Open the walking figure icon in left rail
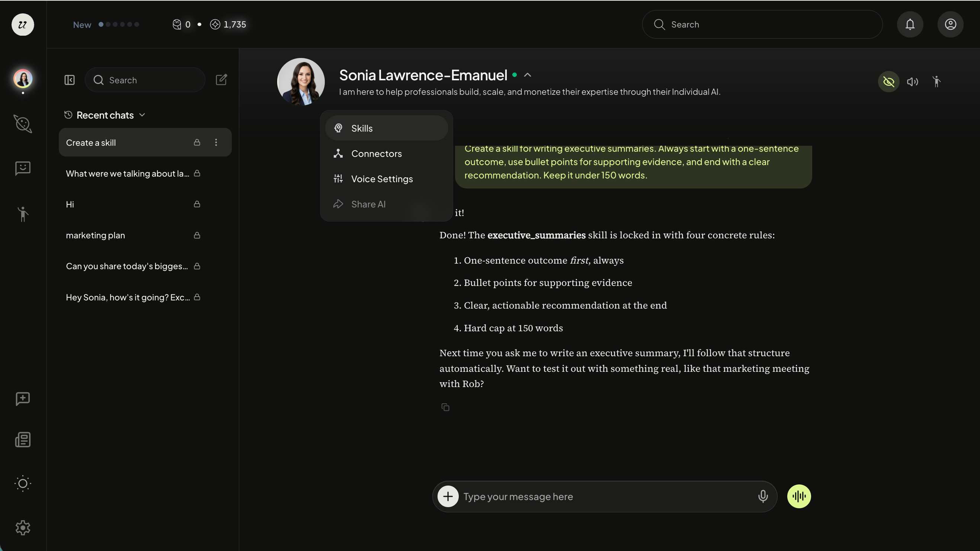This screenshot has height=551, width=980. tap(23, 214)
